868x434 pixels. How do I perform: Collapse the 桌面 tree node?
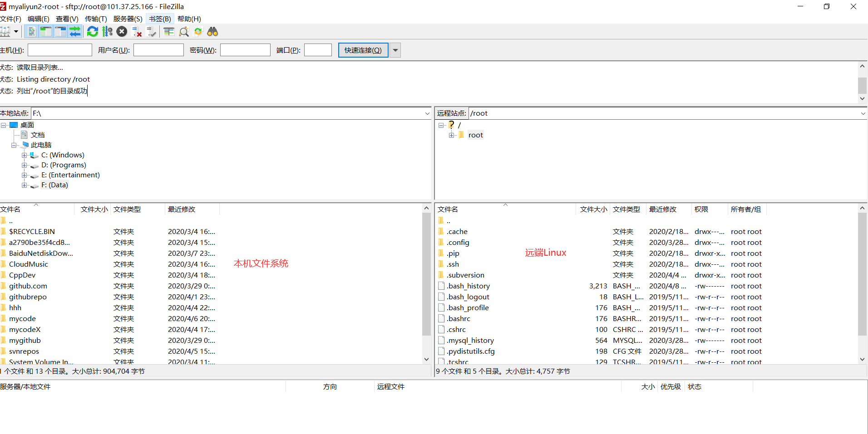coord(4,125)
